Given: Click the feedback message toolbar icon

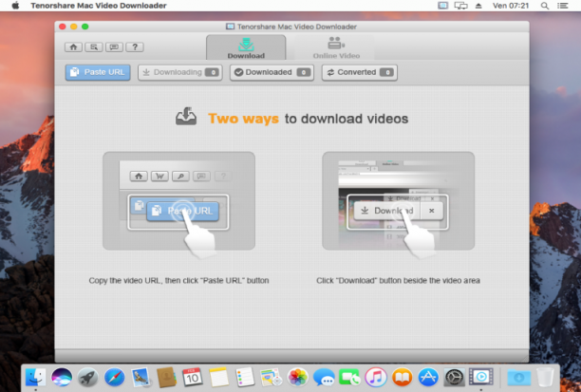Looking at the screenshot, I should (114, 47).
